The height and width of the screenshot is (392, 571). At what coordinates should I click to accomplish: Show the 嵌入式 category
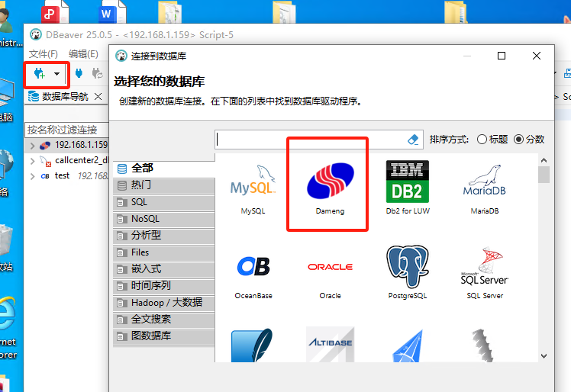[x=164, y=269]
